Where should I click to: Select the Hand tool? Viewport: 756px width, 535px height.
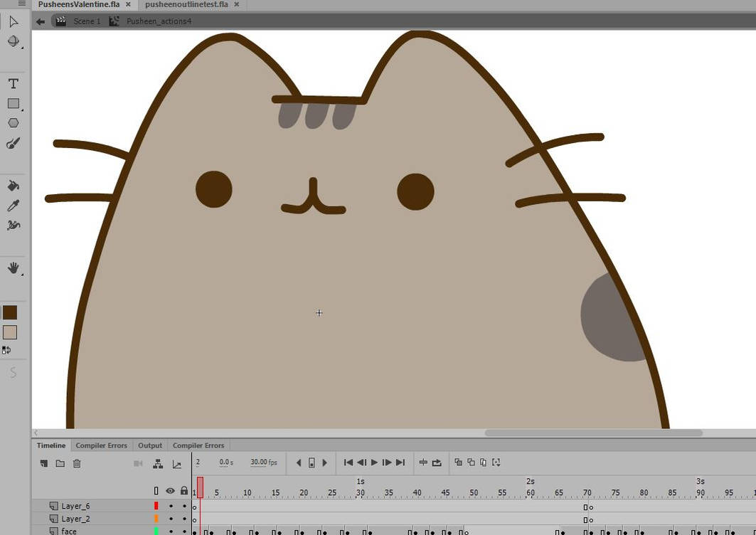[x=14, y=267]
